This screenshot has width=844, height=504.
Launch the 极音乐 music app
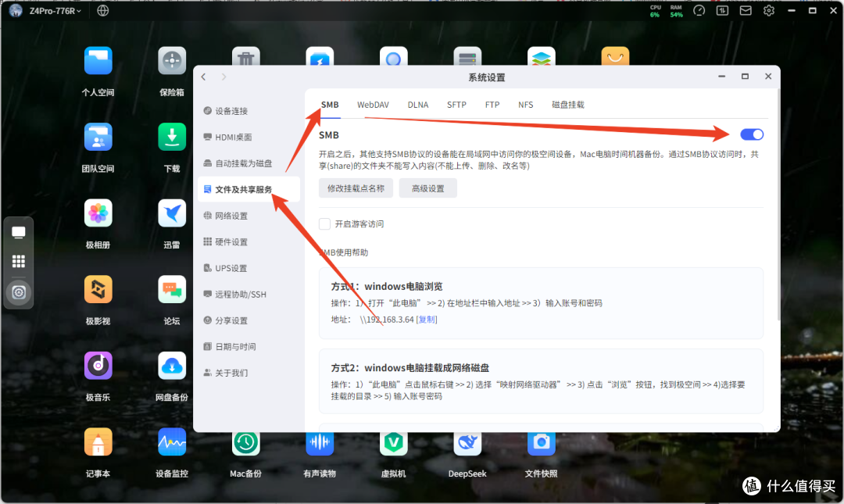[98, 366]
